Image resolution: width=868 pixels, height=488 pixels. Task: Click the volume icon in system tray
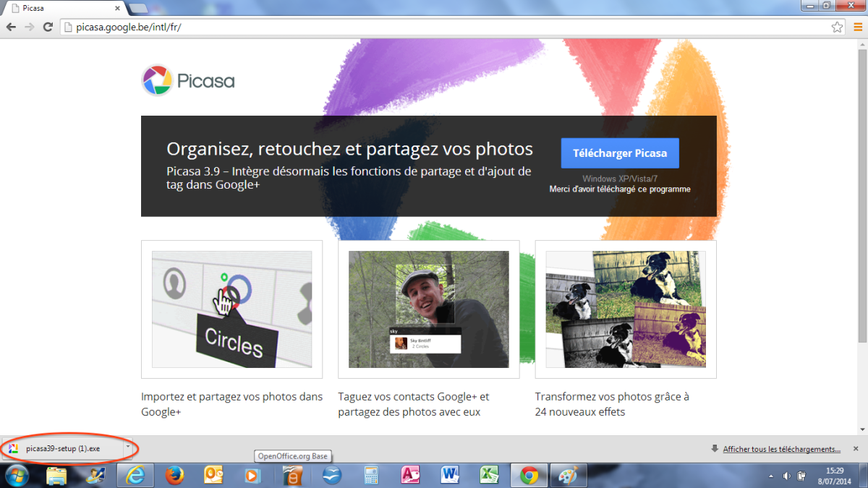(x=786, y=476)
